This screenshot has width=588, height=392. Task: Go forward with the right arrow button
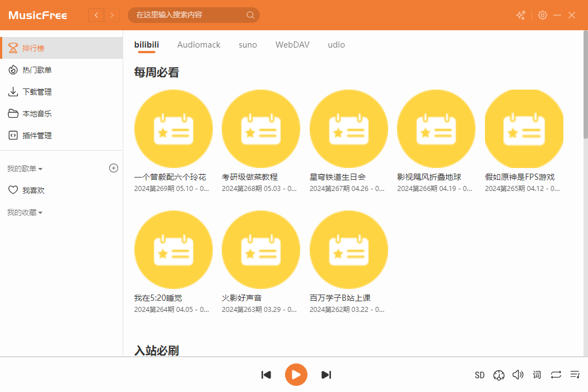112,15
